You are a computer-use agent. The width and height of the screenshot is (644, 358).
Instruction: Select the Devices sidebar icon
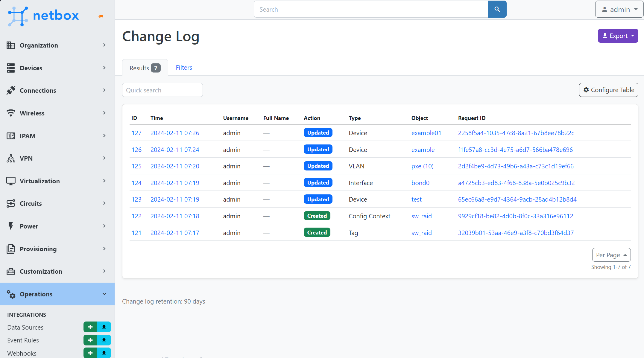11,68
